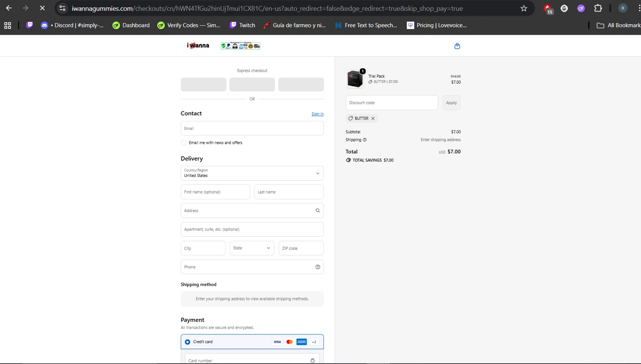Screen dimensions: 641x364
Task: Click the first express checkout button
Action: [x=203, y=85]
